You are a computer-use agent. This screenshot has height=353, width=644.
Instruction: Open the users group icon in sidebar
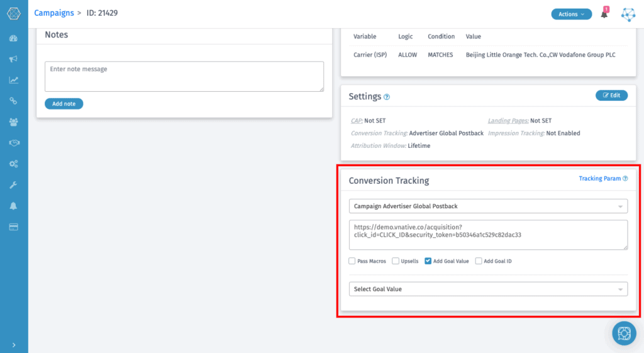point(13,122)
